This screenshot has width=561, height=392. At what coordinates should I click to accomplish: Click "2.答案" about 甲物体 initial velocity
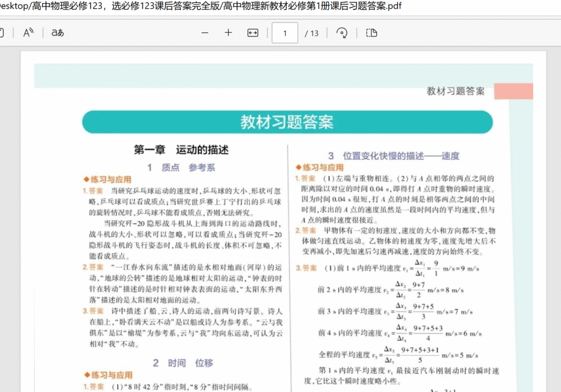coord(306,230)
